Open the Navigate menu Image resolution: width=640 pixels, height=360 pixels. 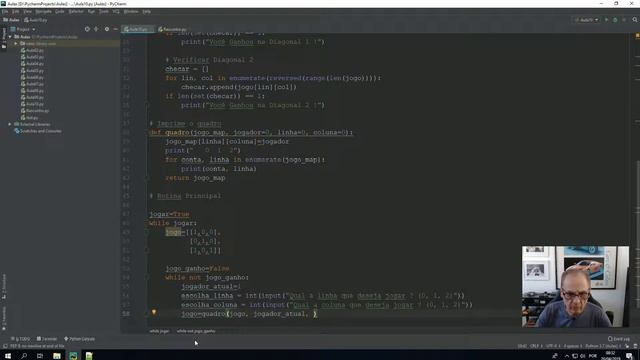point(43,11)
